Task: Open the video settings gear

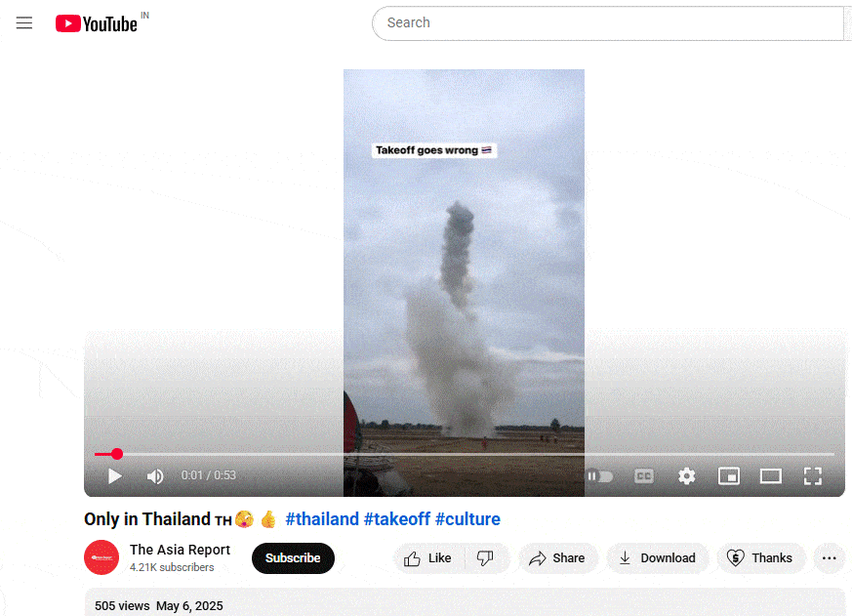Action: click(687, 476)
